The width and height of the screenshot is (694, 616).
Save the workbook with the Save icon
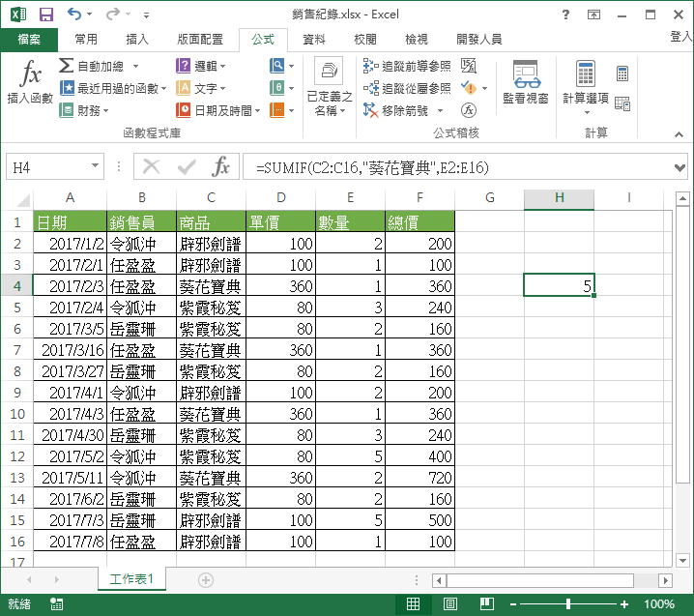(46, 15)
